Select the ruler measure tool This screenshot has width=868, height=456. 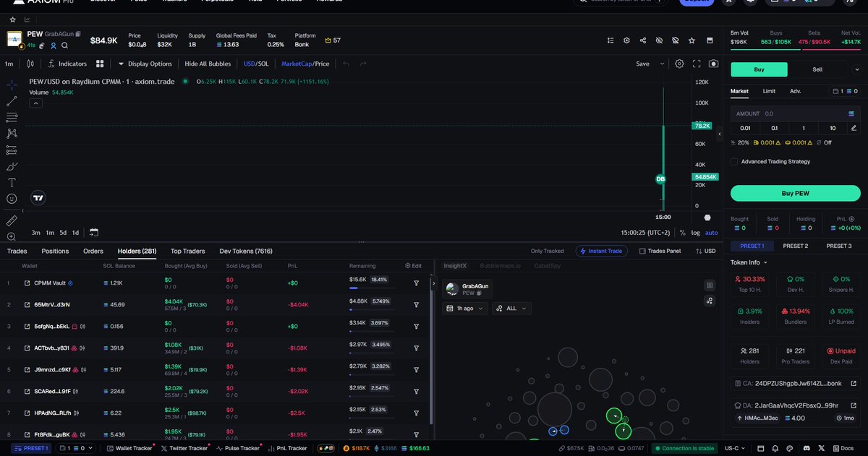tap(12, 220)
